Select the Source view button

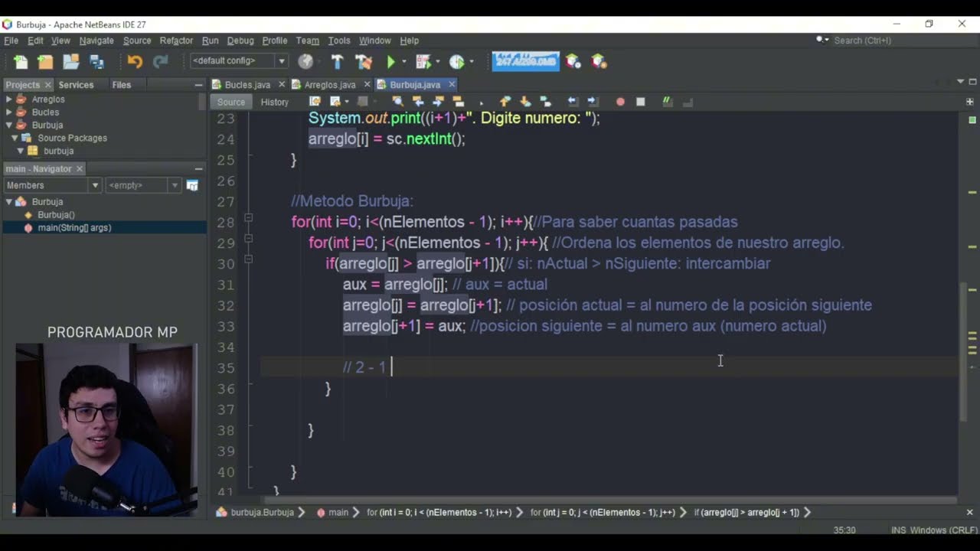[230, 102]
